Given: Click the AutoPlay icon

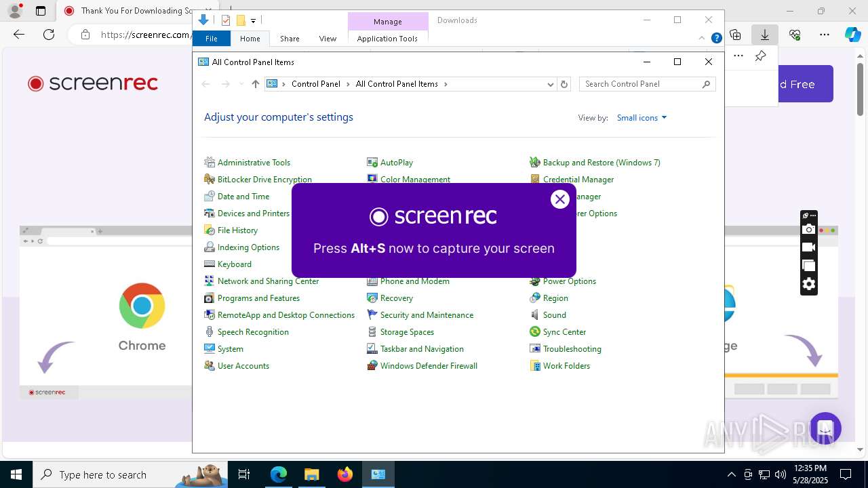Looking at the screenshot, I should click(x=372, y=163).
